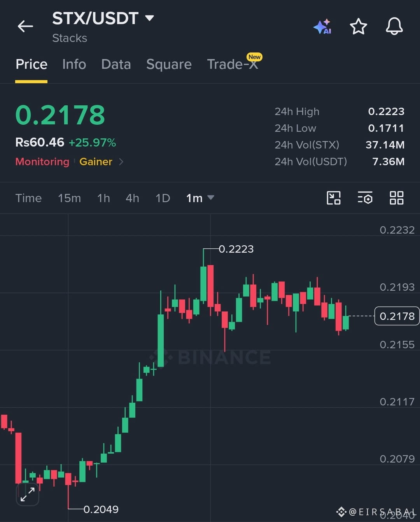Tap the Rs60.46 converted price

pyautogui.click(x=40, y=142)
